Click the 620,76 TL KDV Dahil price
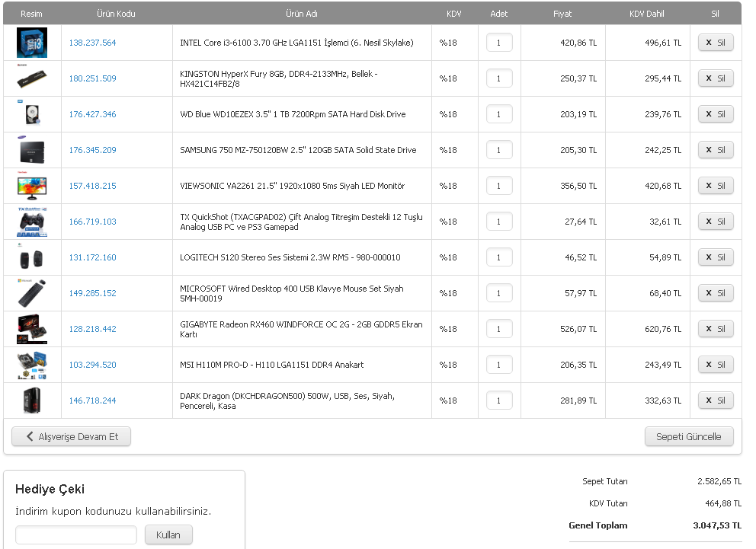The width and height of the screenshot is (756, 549). click(663, 329)
